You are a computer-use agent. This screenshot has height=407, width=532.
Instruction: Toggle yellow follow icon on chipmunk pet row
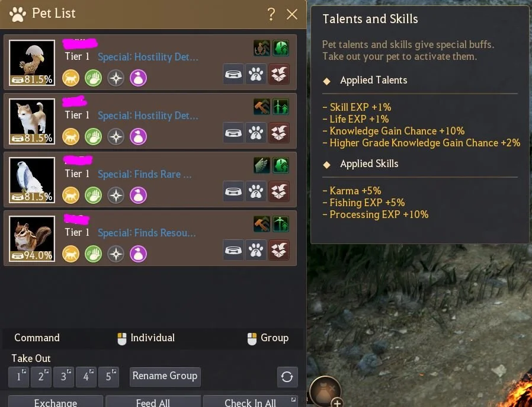pyautogui.click(x=71, y=254)
